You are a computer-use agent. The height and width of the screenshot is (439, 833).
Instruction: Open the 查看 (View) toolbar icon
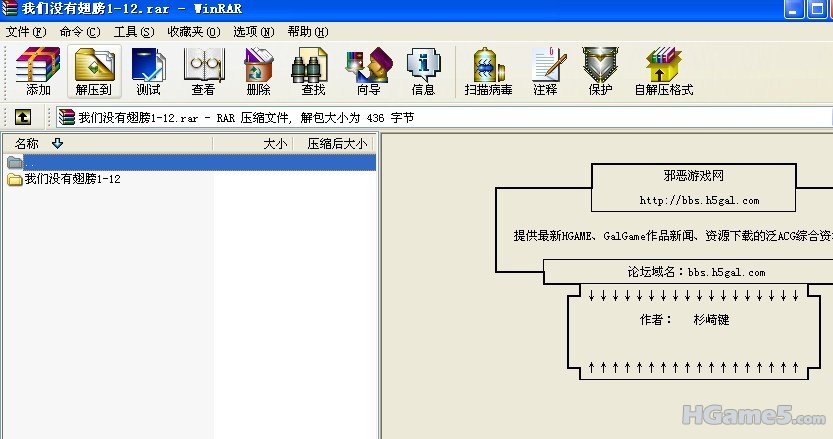[x=203, y=71]
